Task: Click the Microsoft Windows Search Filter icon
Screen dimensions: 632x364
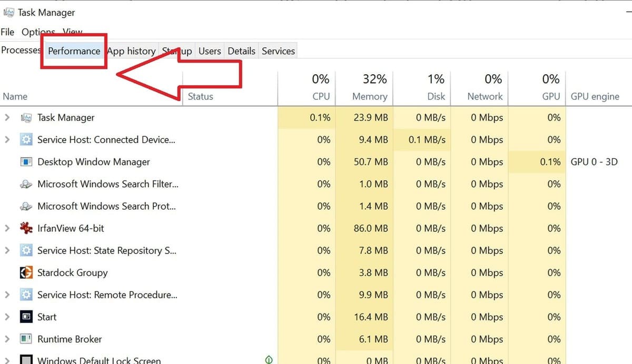Action: [x=26, y=184]
